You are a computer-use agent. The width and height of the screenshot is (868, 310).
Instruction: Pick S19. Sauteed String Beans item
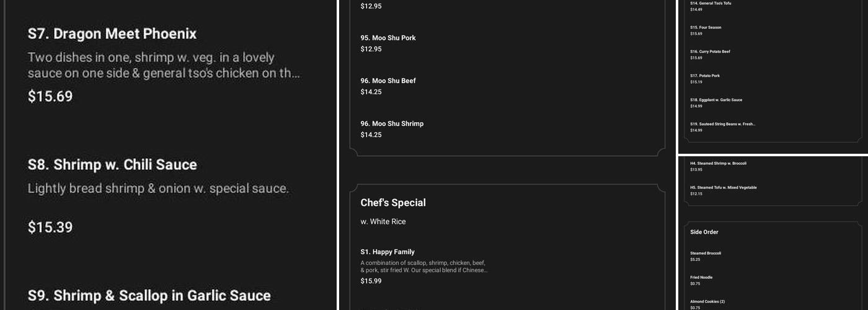click(722, 124)
